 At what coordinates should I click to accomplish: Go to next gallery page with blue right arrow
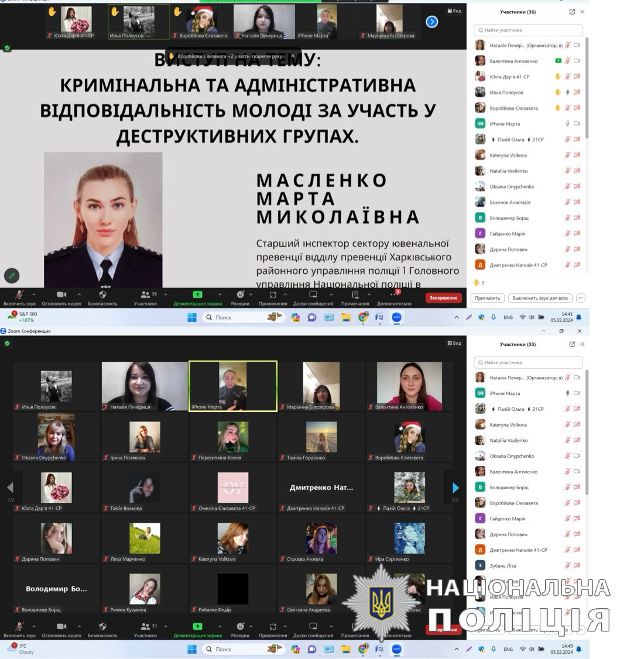(455, 488)
